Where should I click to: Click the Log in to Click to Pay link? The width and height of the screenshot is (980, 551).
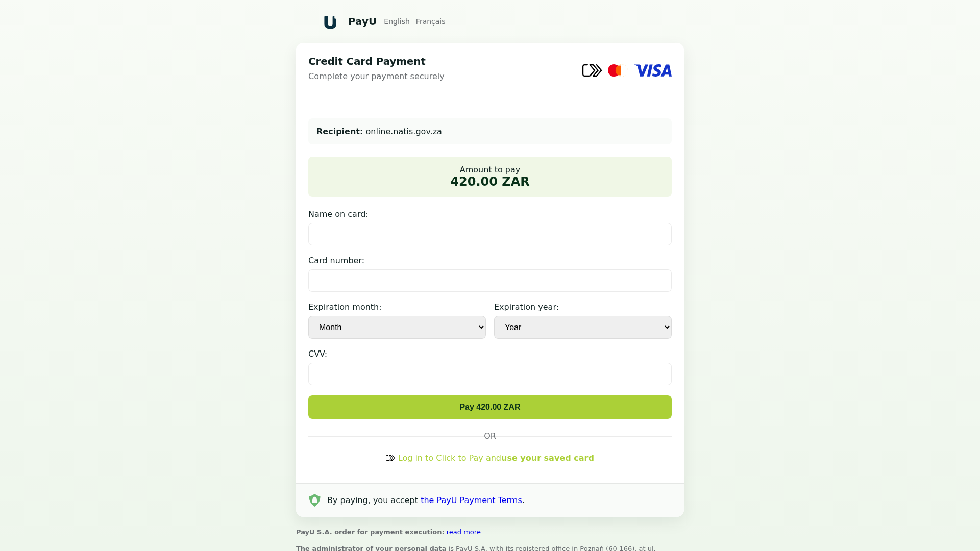click(449, 458)
